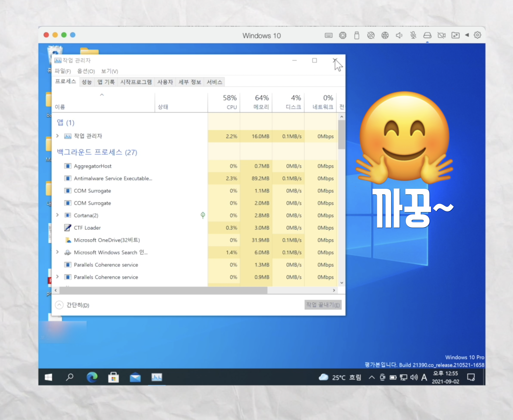
Task: Expand the Cortana(2) process group
Action: [x=58, y=215]
